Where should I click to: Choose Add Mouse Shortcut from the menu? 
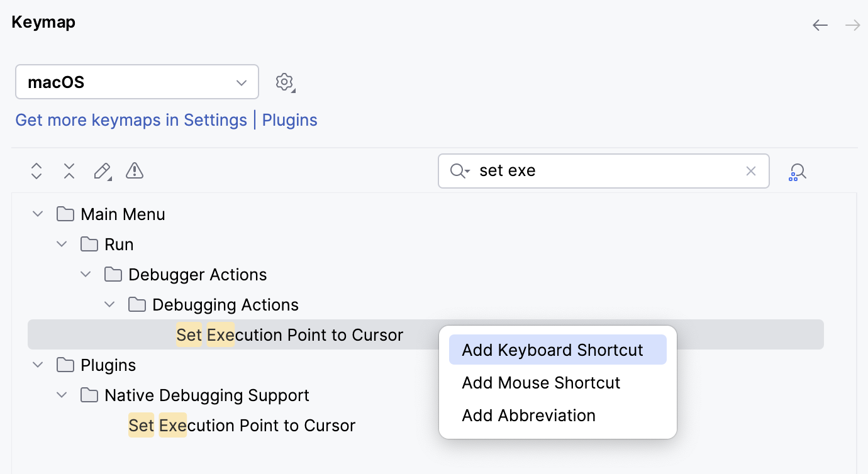(541, 382)
